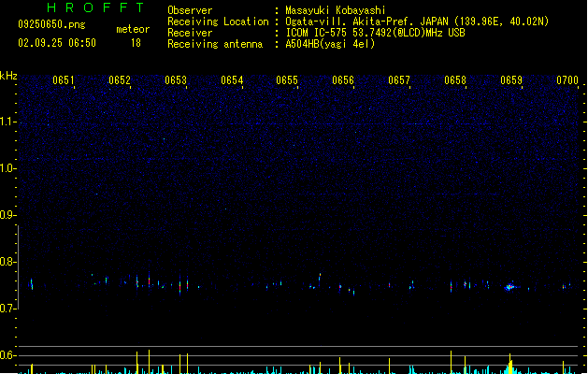Click the 0657 time marker

[399, 80]
